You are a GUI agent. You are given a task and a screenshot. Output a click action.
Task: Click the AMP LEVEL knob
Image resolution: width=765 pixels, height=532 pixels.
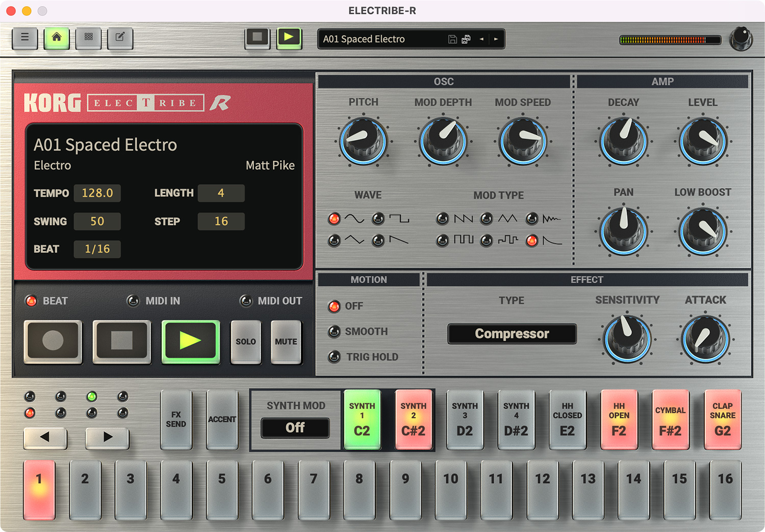point(703,141)
